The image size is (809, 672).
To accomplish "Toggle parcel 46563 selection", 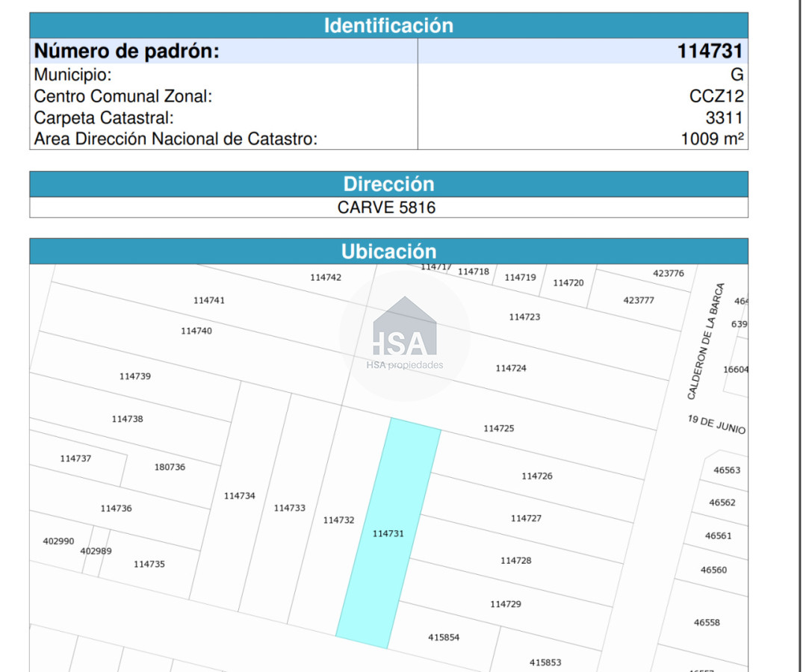I will 726,470.
